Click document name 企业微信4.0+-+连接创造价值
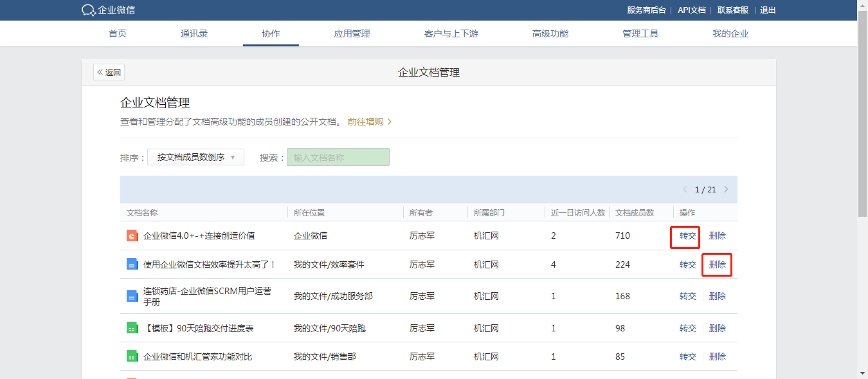The image size is (868, 379). coord(199,236)
